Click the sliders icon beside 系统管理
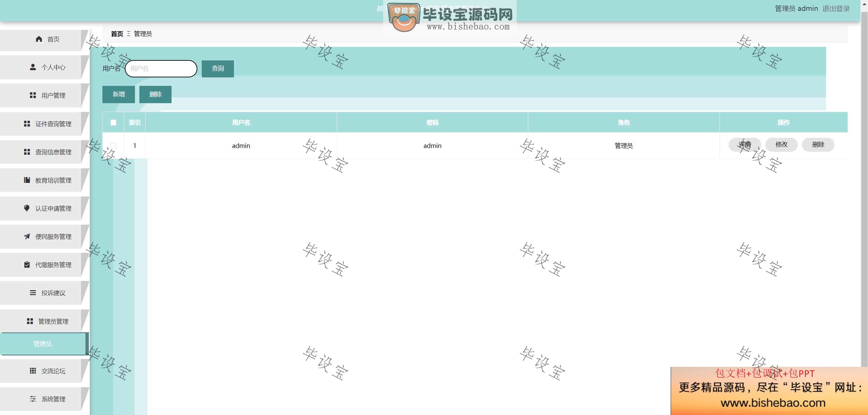The image size is (868, 415). click(33, 399)
